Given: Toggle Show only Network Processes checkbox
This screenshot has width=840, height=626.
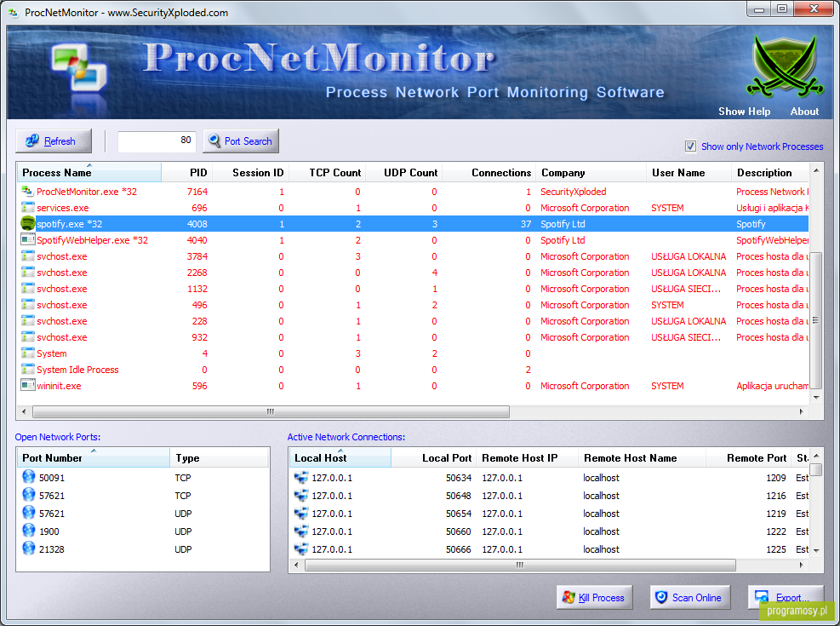Looking at the screenshot, I should [690, 146].
